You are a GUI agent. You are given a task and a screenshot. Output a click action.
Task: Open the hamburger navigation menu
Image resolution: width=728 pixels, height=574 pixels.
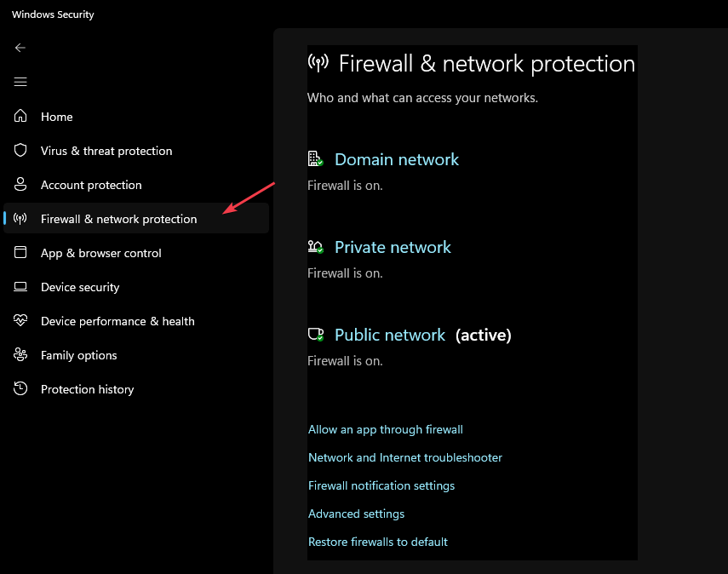pos(20,83)
